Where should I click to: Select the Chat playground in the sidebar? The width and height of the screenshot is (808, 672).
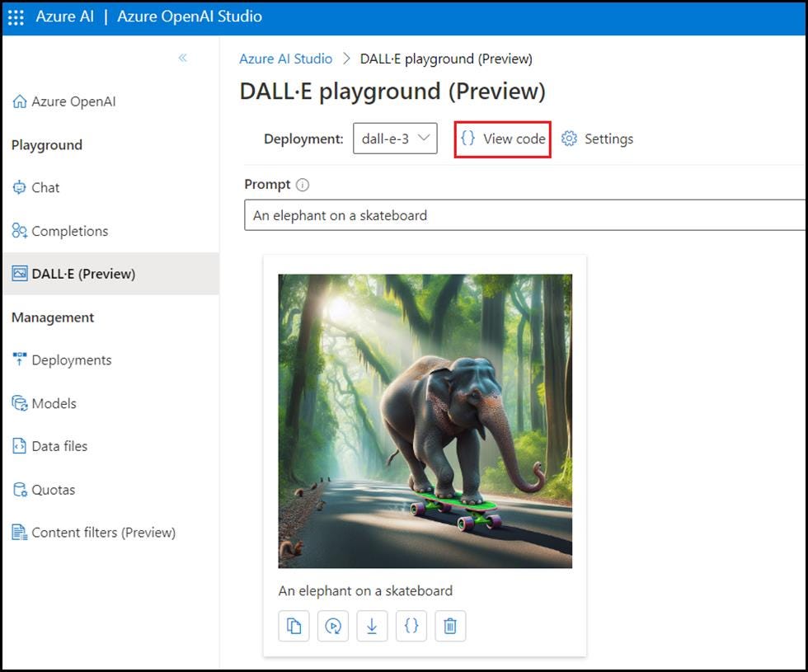coord(45,187)
